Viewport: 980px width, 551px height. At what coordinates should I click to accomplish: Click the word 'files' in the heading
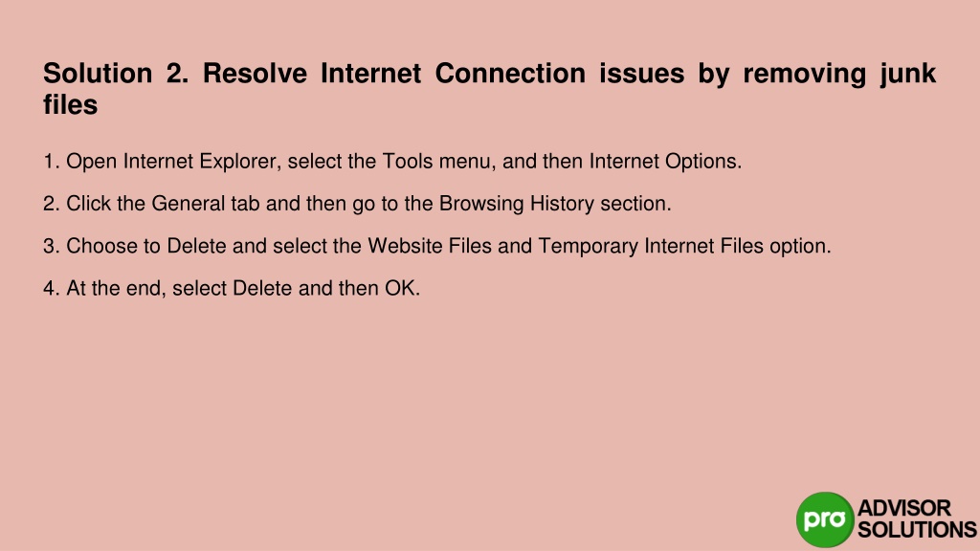tap(71, 104)
